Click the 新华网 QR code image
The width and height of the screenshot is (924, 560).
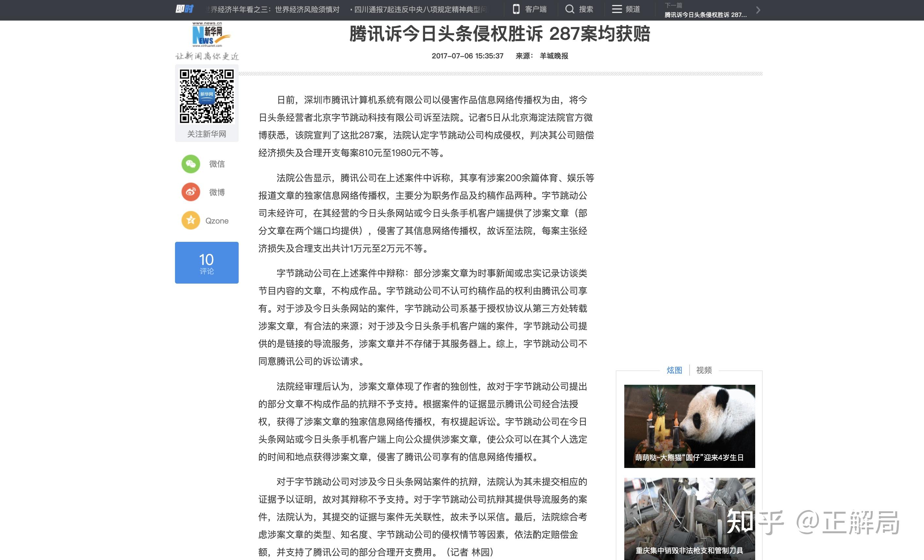[x=207, y=96]
